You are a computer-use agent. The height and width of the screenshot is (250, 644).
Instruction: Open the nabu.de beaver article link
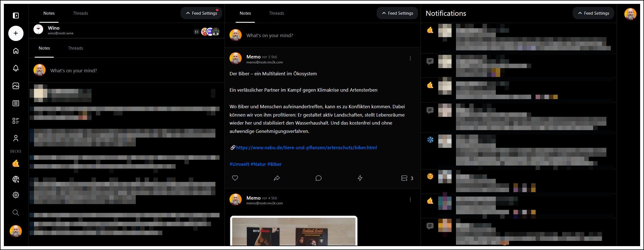click(x=306, y=147)
